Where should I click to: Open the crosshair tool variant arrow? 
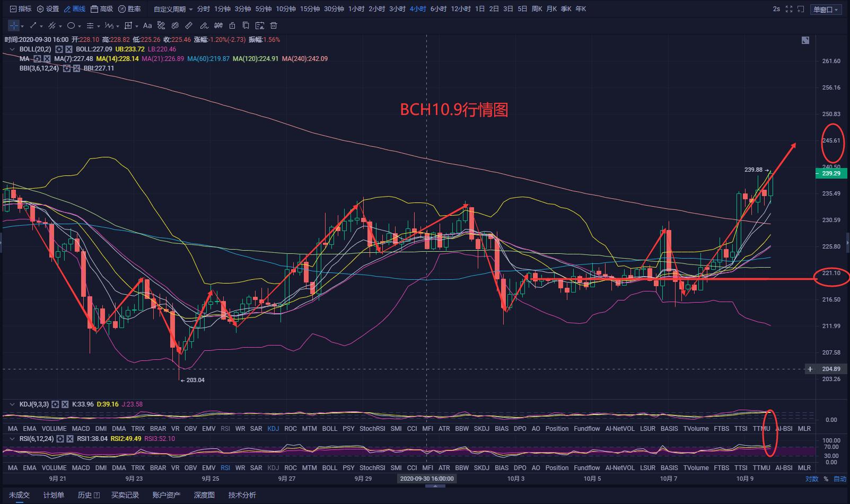(x=22, y=25)
